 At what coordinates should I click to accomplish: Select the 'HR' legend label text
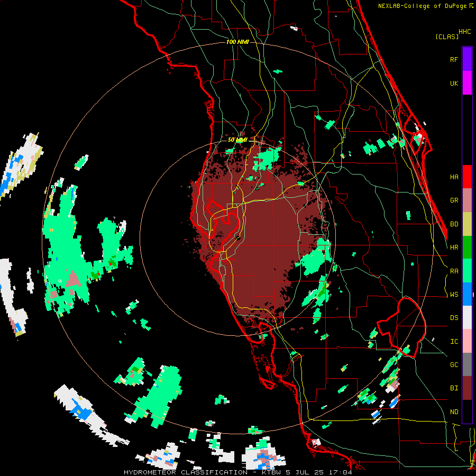click(x=454, y=248)
